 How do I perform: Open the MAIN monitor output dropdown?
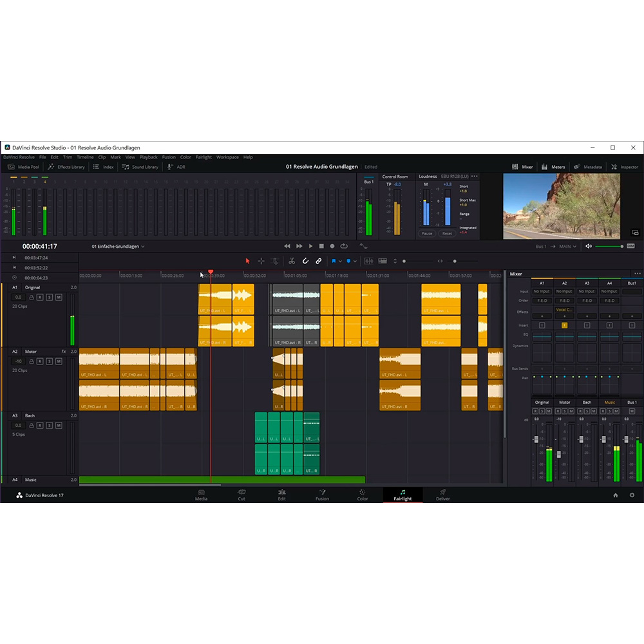click(567, 247)
